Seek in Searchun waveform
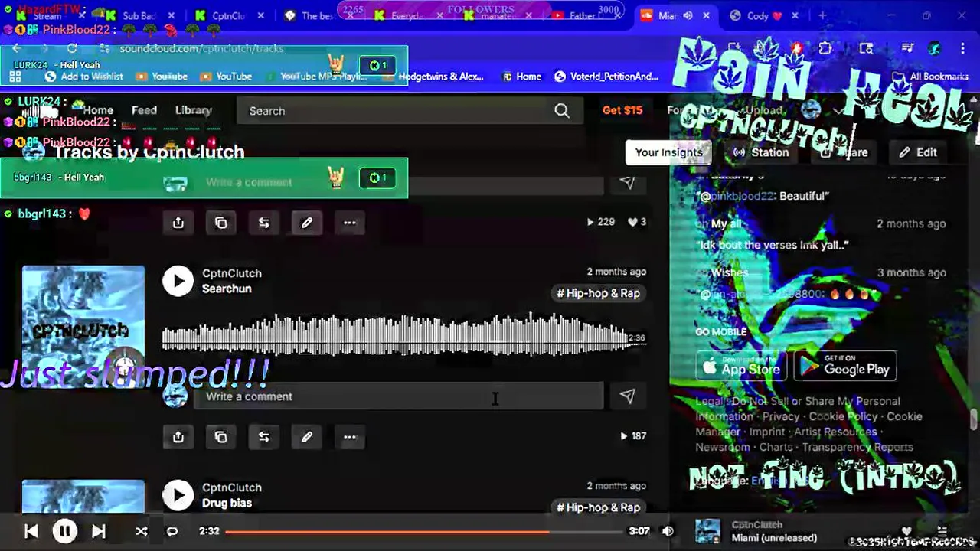 click(403, 335)
